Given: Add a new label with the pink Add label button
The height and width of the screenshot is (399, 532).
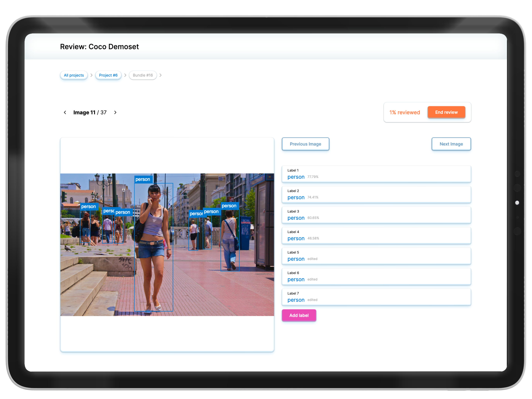Looking at the screenshot, I should coord(299,315).
